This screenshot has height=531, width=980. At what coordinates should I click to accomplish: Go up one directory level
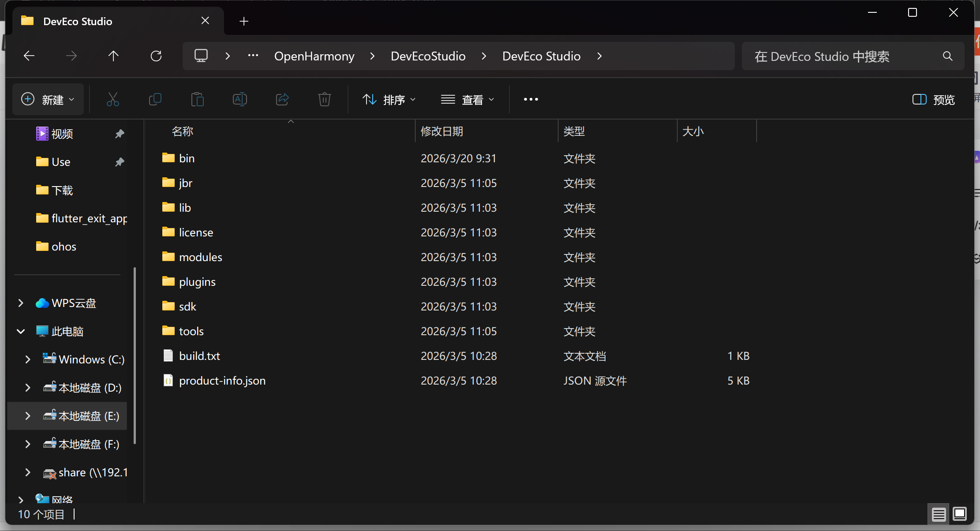(x=113, y=56)
